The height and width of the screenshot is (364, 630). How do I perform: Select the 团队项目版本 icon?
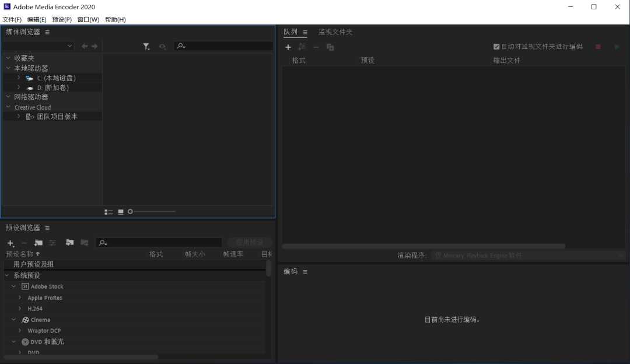(30, 117)
